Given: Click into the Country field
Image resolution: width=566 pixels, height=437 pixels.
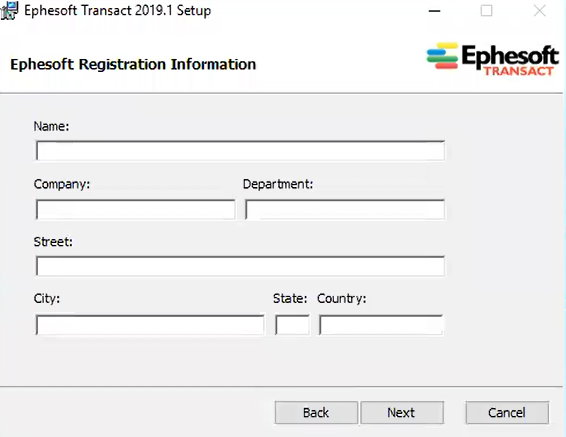Looking at the screenshot, I should [x=381, y=325].
